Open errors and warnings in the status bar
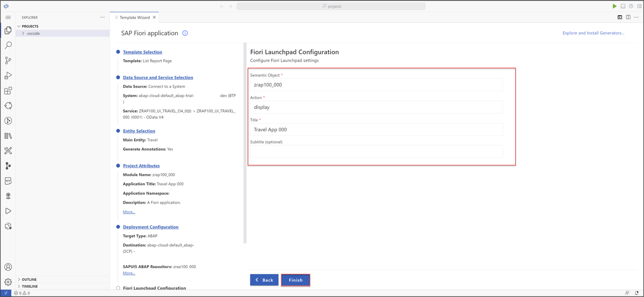The width and height of the screenshot is (644, 297). (x=22, y=293)
